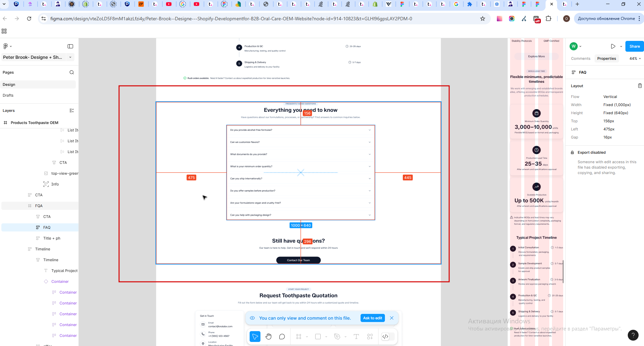Select the Pen tool
The height and width of the screenshot is (346, 644).
click(x=337, y=337)
